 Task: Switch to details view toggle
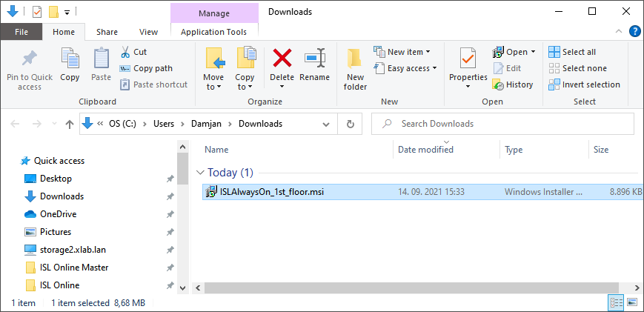pos(616,302)
